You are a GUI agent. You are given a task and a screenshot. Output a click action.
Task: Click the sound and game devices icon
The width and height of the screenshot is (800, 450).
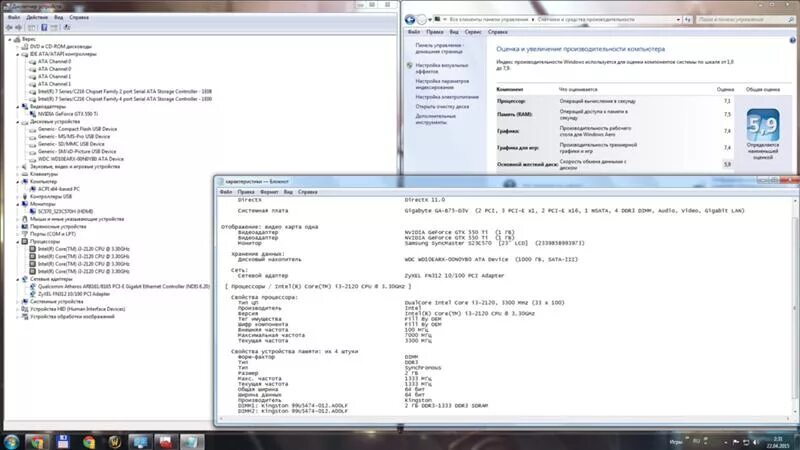click(24, 167)
